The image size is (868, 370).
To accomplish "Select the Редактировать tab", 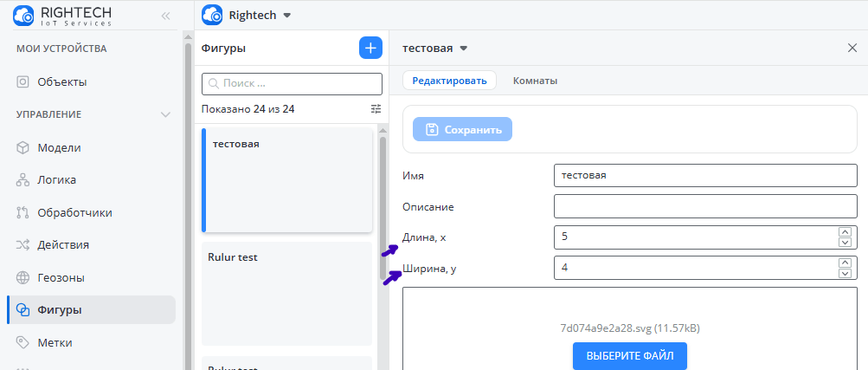I will point(449,81).
